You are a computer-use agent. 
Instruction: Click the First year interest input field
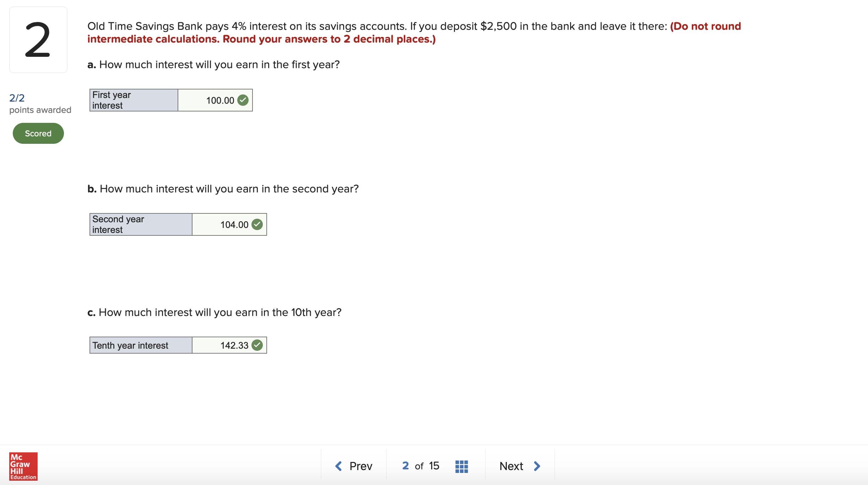(x=215, y=100)
